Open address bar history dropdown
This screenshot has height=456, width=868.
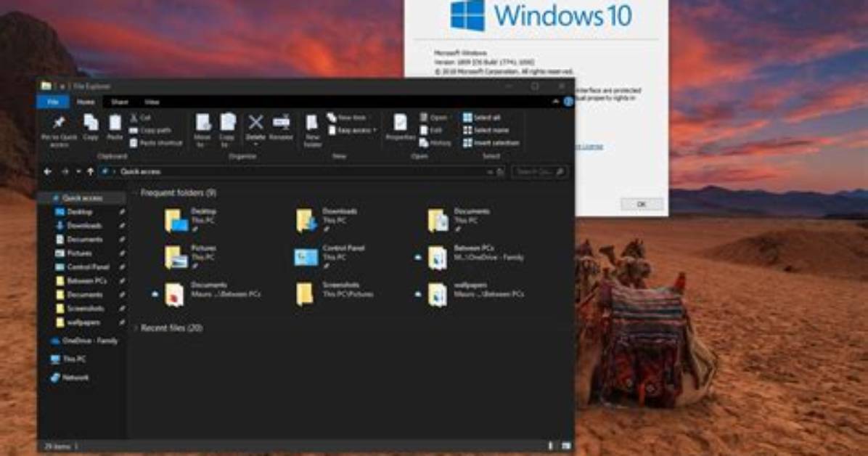click(x=489, y=172)
